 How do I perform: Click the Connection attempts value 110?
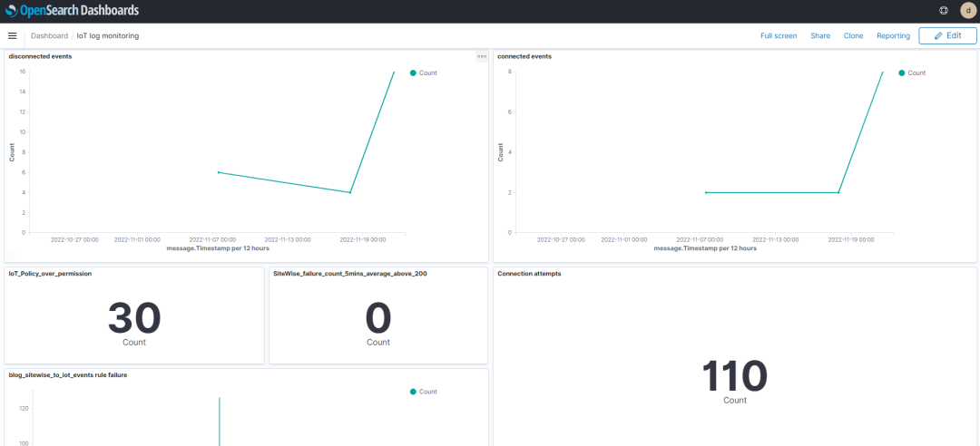point(734,376)
